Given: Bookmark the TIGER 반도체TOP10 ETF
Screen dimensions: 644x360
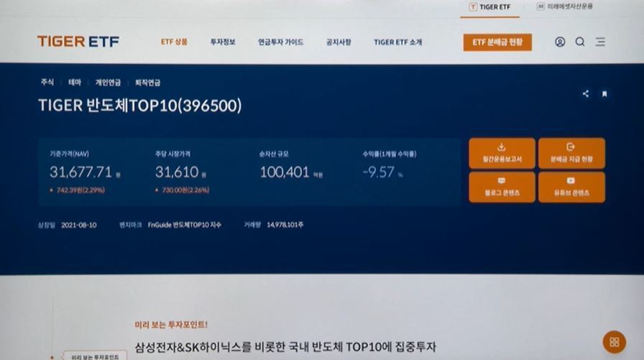Looking at the screenshot, I should coord(604,93).
